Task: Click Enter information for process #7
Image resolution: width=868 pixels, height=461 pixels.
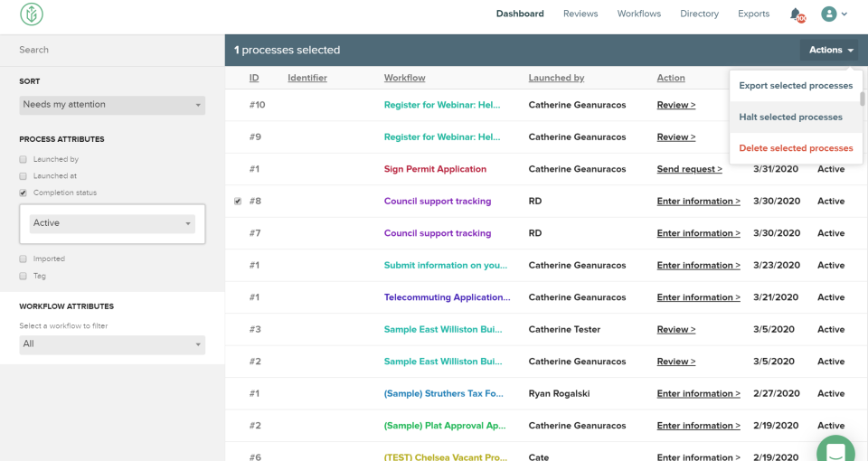Action: [x=699, y=233]
